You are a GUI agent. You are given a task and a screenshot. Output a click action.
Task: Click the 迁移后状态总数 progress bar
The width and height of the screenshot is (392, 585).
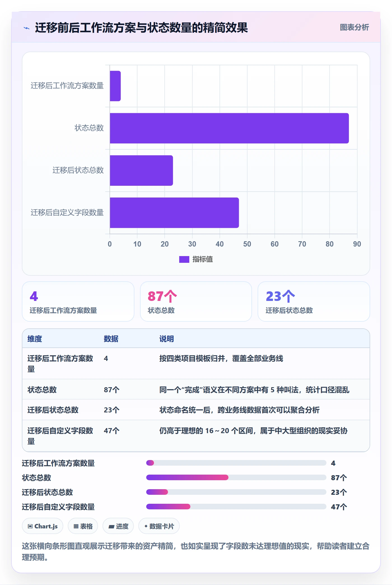236,492
